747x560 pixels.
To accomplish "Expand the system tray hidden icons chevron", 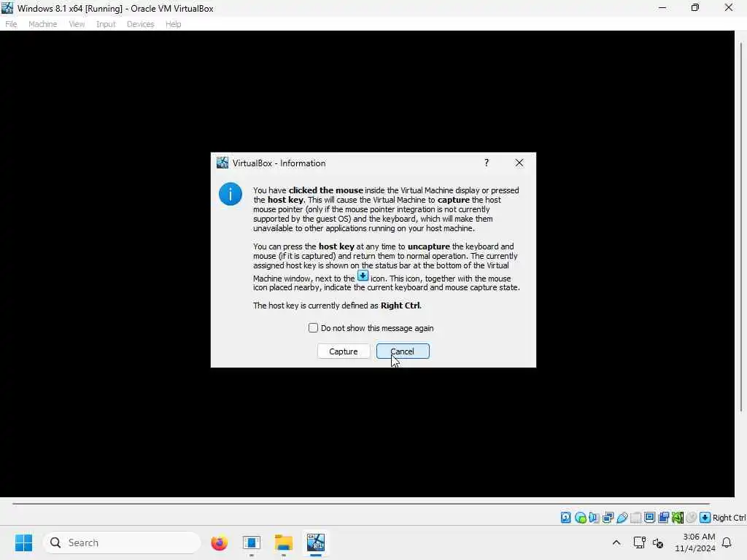I will pos(616,542).
